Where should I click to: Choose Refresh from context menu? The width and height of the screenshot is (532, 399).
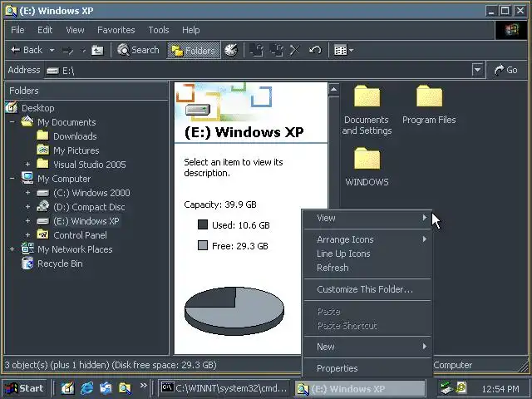(x=367, y=268)
